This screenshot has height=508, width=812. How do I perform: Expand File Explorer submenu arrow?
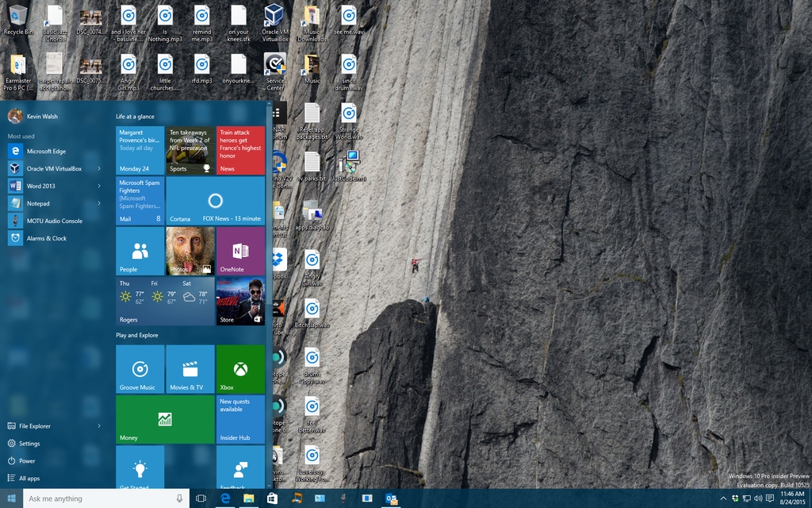pyautogui.click(x=99, y=426)
